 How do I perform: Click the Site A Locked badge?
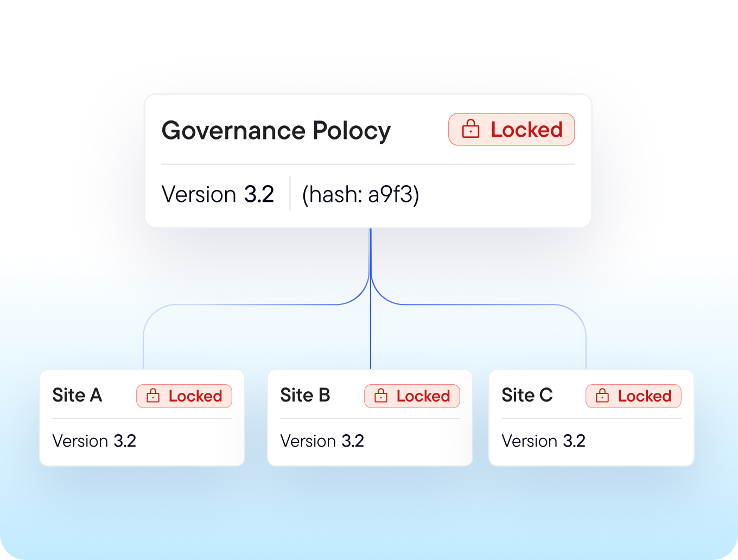pos(184,396)
